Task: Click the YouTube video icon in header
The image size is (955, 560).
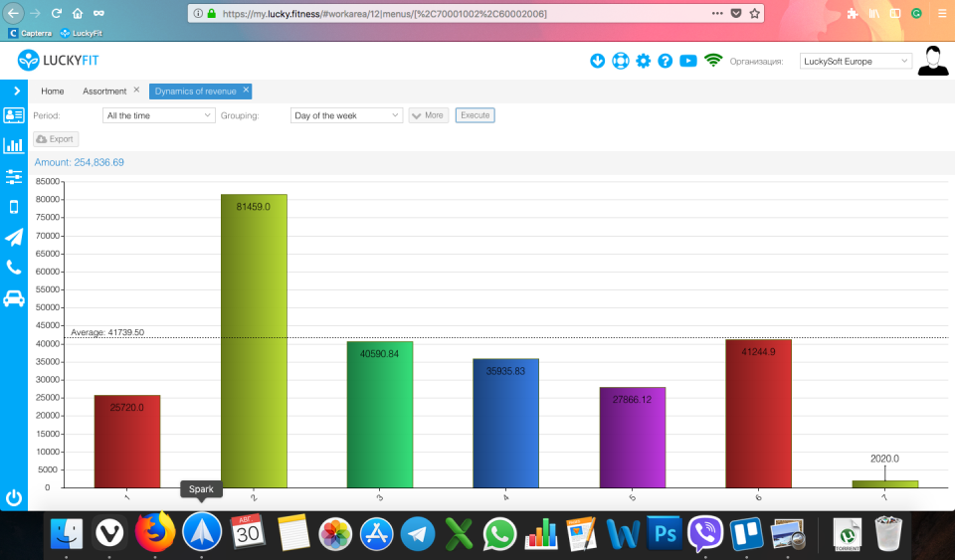Action: pos(688,61)
